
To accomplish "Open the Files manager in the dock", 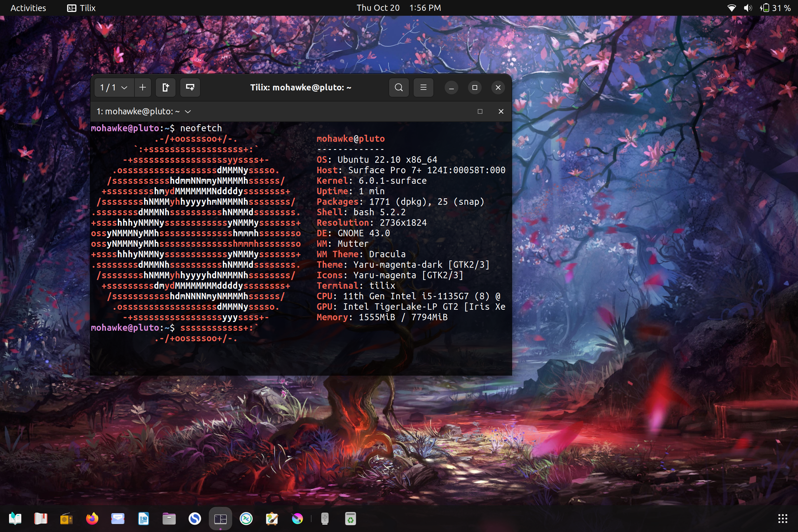I will tap(169, 518).
